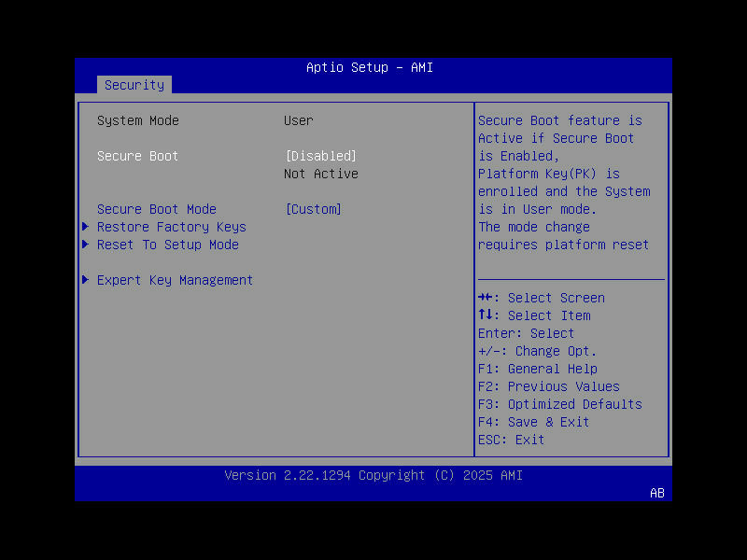Switch to the Security tab
Screen dimensions: 747x560
coord(134,85)
